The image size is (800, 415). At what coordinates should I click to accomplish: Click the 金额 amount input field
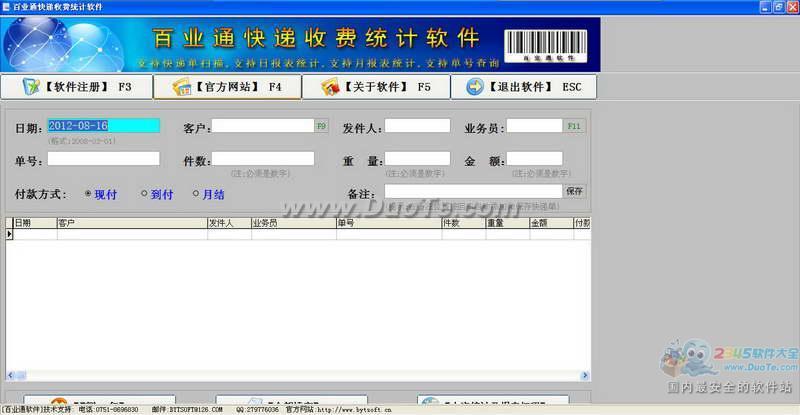tap(534, 159)
